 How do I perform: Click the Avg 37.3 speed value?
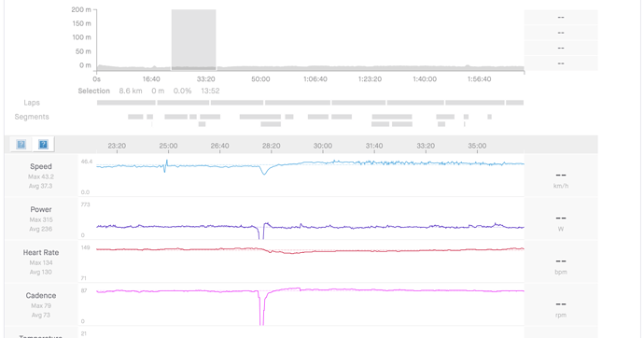point(41,186)
